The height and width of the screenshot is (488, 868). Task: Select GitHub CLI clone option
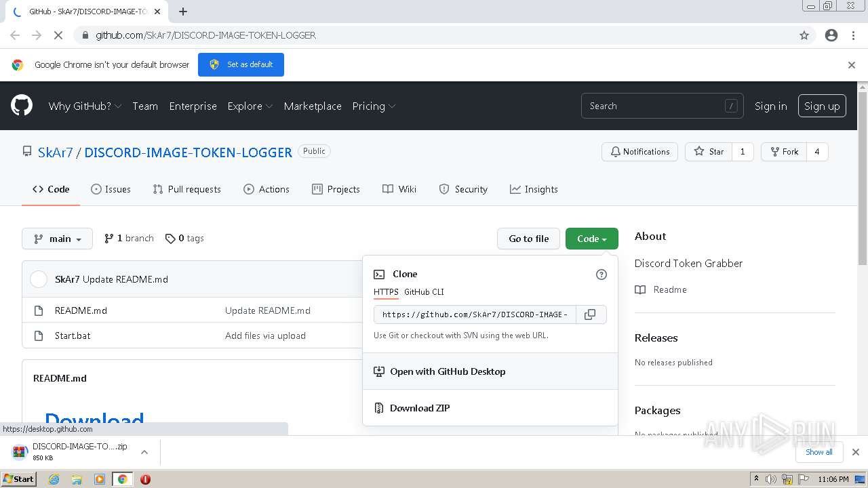(x=424, y=292)
